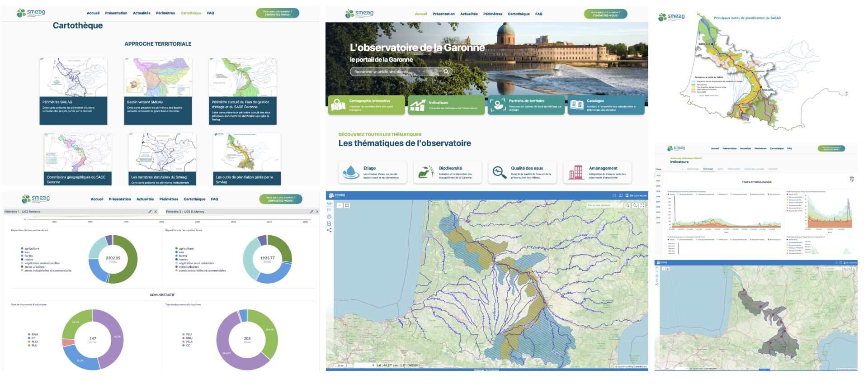Image resolution: width=868 pixels, height=384 pixels.
Task: Open book icon in map viewer header
Action: (621, 195)
